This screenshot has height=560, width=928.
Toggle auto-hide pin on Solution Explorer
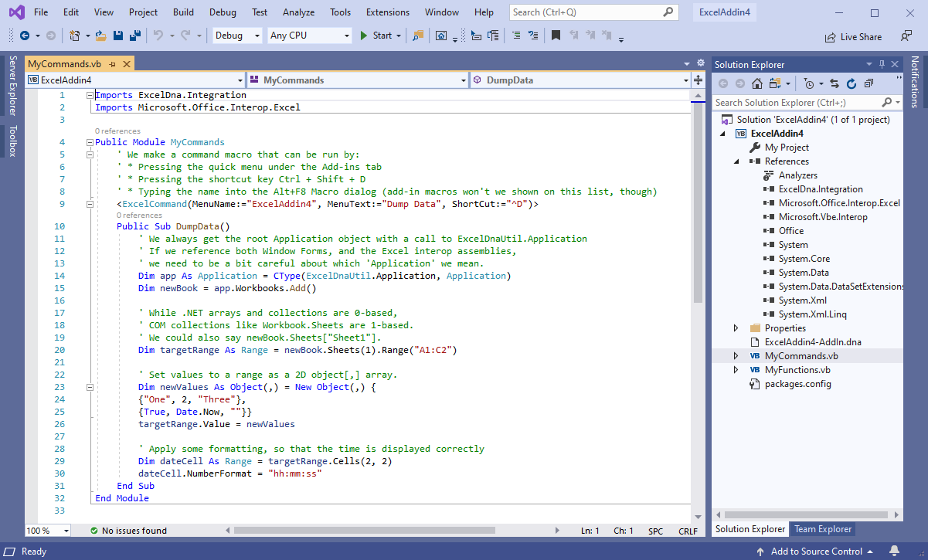[882, 64]
